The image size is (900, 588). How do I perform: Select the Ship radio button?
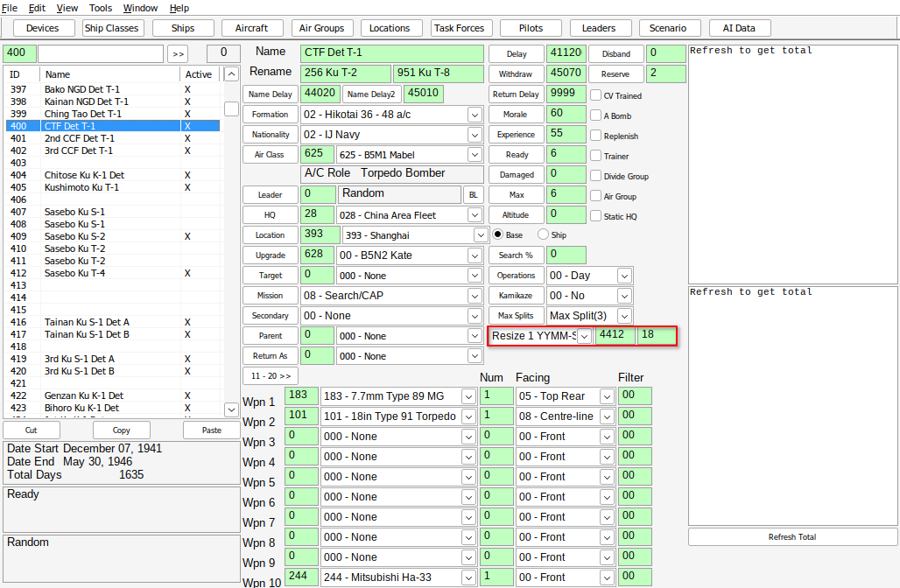pyautogui.click(x=543, y=234)
